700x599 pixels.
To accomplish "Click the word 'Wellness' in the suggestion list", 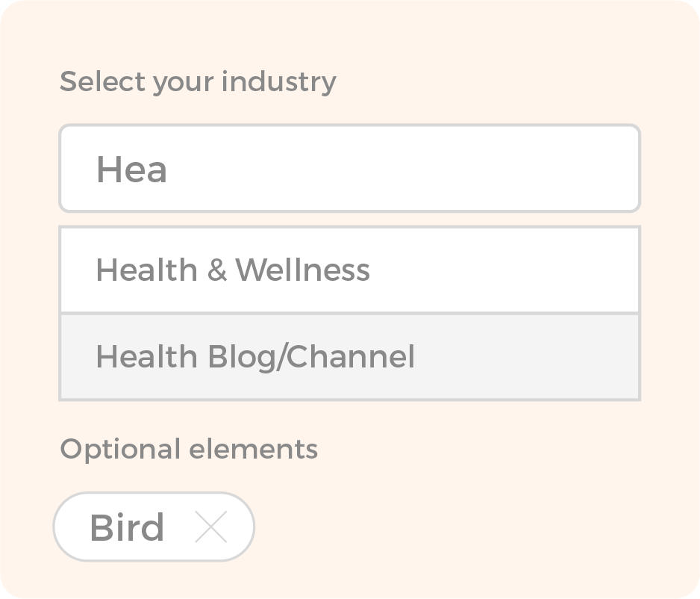I will [x=302, y=270].
